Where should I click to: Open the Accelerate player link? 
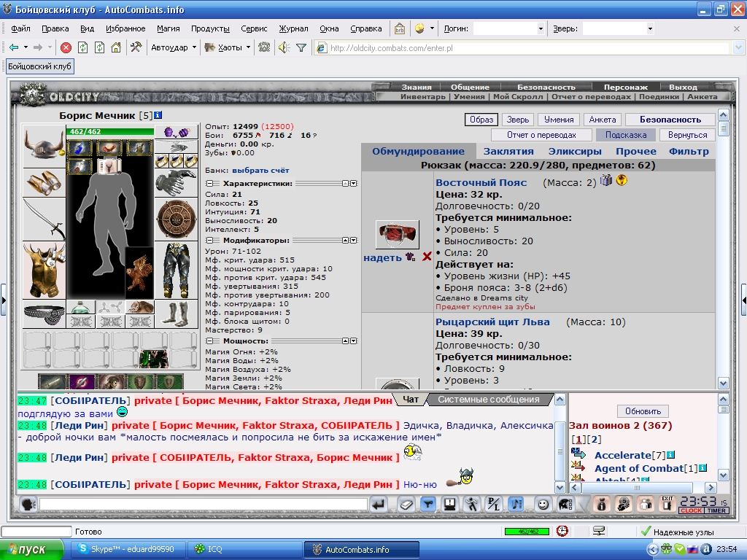[x=623, y=455]
